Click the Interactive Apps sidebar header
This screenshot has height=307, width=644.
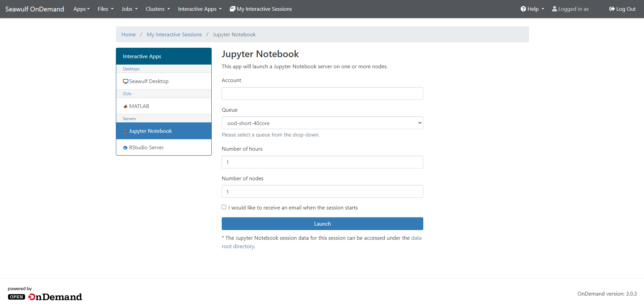coord(164,56)
